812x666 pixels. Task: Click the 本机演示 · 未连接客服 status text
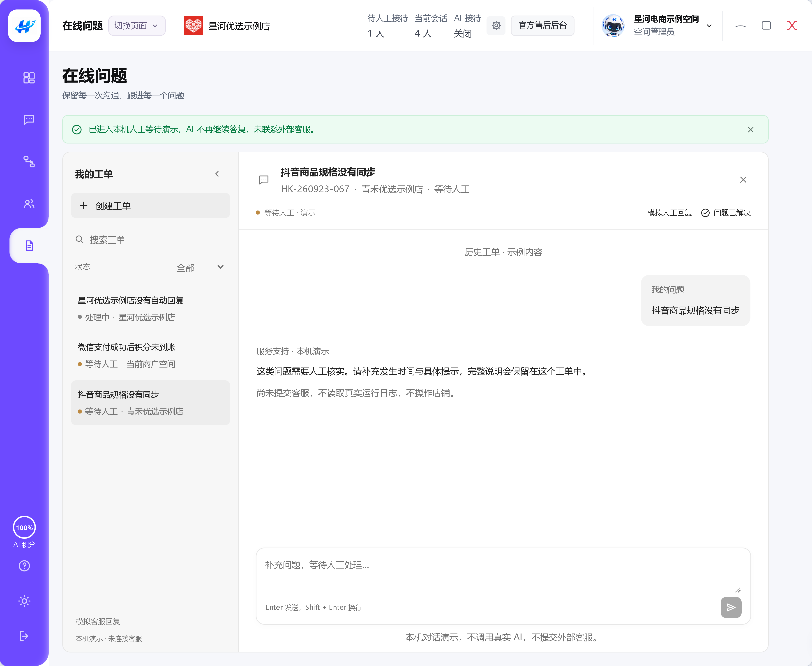(108, 638)
